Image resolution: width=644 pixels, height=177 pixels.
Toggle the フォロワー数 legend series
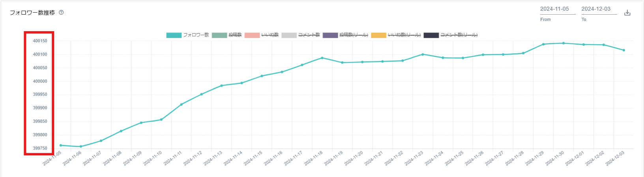click(188, 35)
